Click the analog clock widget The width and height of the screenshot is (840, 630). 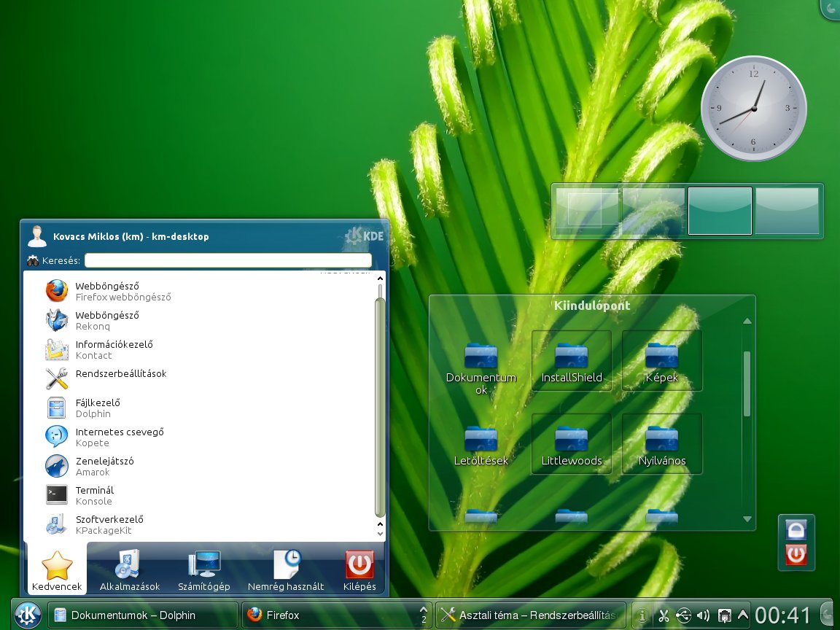(x=754, y=109)
